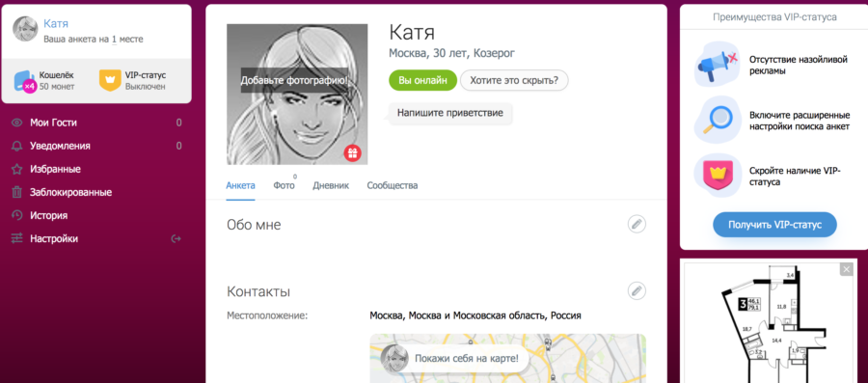Click the Москва, 30 лет, Козерог line
This screenshot has height=383, width=868.
pyautogui.click(x=451, y=53)
